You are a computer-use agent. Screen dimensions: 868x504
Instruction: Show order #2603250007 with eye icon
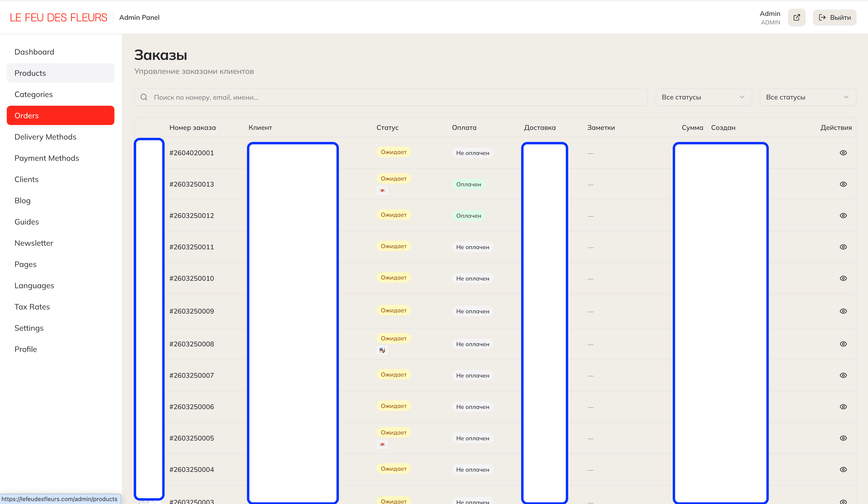[843, 376]
